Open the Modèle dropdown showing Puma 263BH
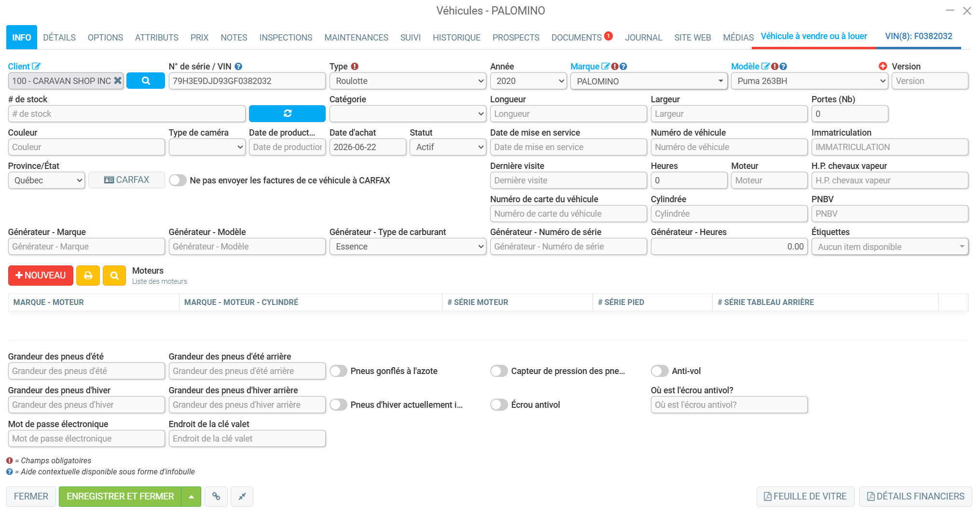This screenshot has height=513, width=980. pos(809,81)
